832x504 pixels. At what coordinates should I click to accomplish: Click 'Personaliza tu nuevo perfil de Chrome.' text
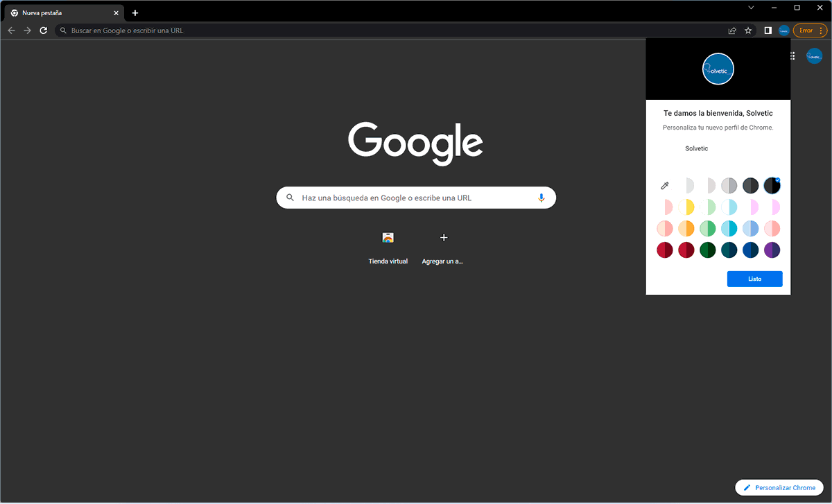click(718, 128)
